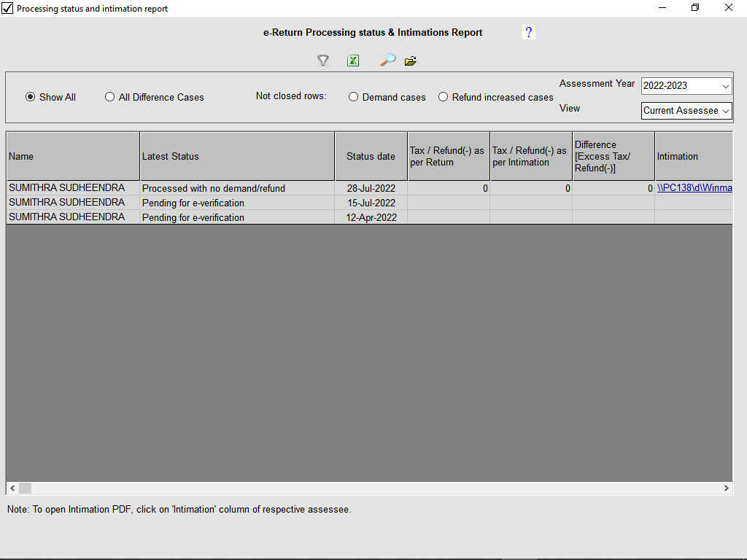The image size is (747, 560).
Task: Click the blue question mark help icon
Action: 529,32
